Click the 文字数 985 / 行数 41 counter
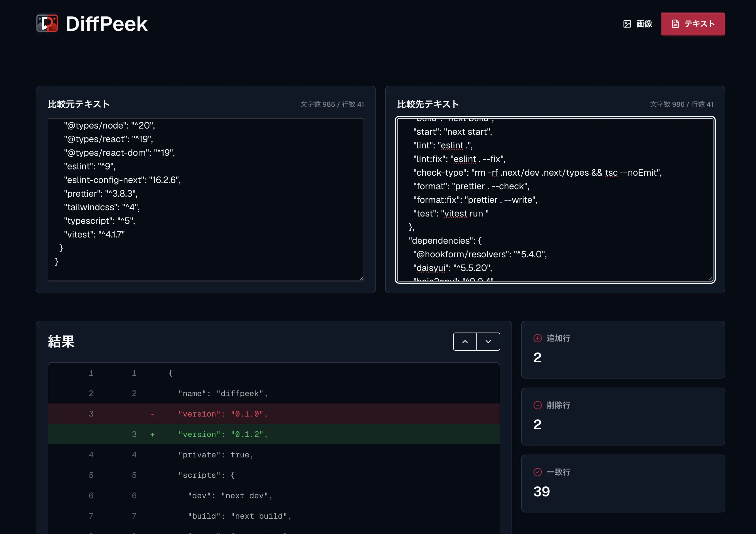 332,104
